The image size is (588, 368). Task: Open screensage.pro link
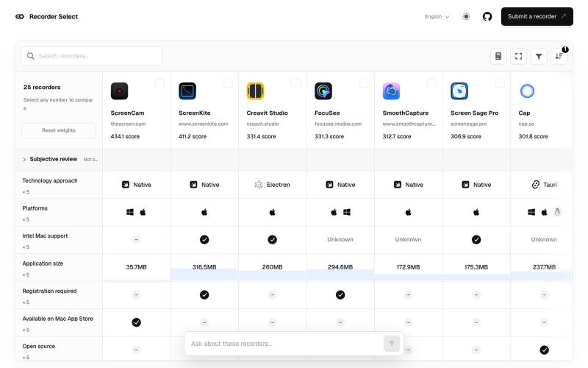[469, 124]
